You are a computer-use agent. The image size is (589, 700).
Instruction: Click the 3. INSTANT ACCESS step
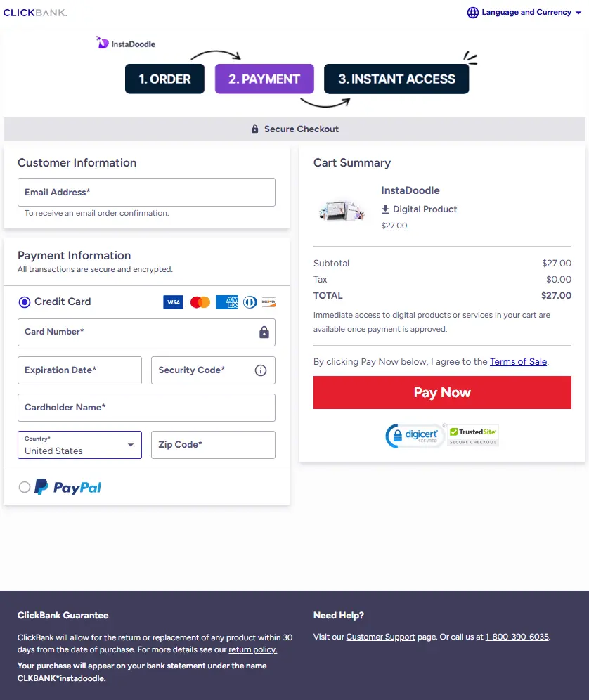396,79
